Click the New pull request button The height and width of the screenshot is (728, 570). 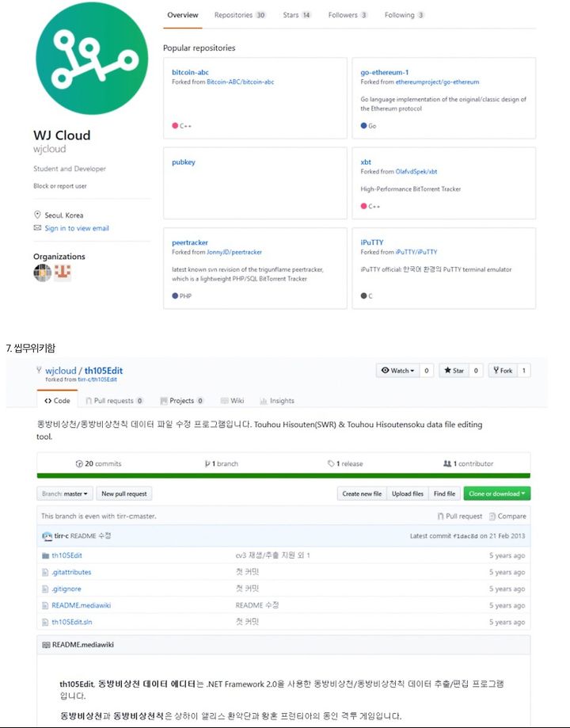coord(124,494)
